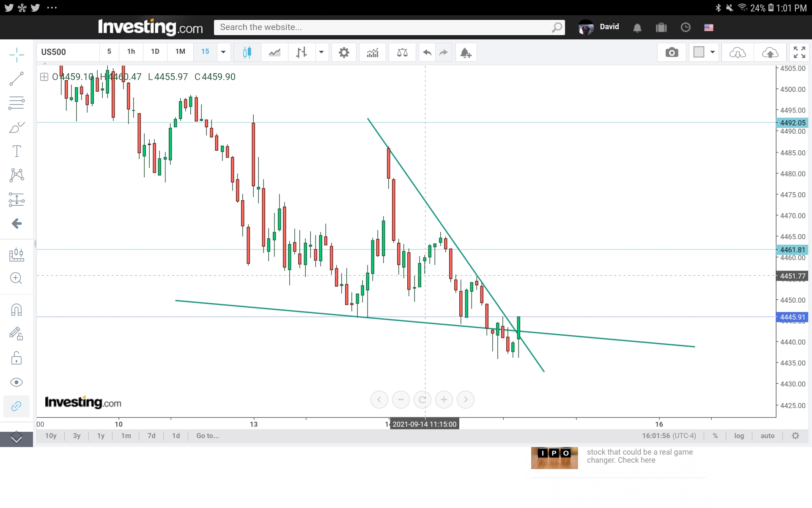Viewport: 812px width, 508px height.
Task: Open the chart type dropdown arrow
Action: click(x=321, y=52)
